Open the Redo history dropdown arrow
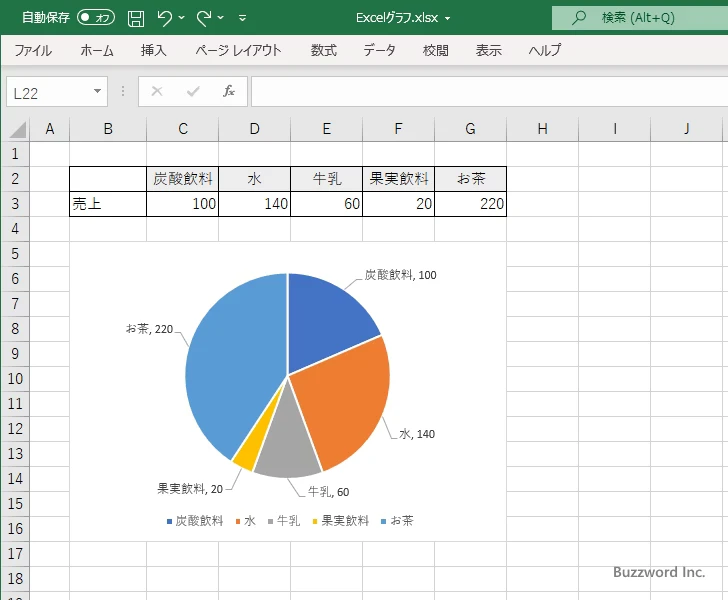Screen dimensions: 728x600 click(221, 18)
